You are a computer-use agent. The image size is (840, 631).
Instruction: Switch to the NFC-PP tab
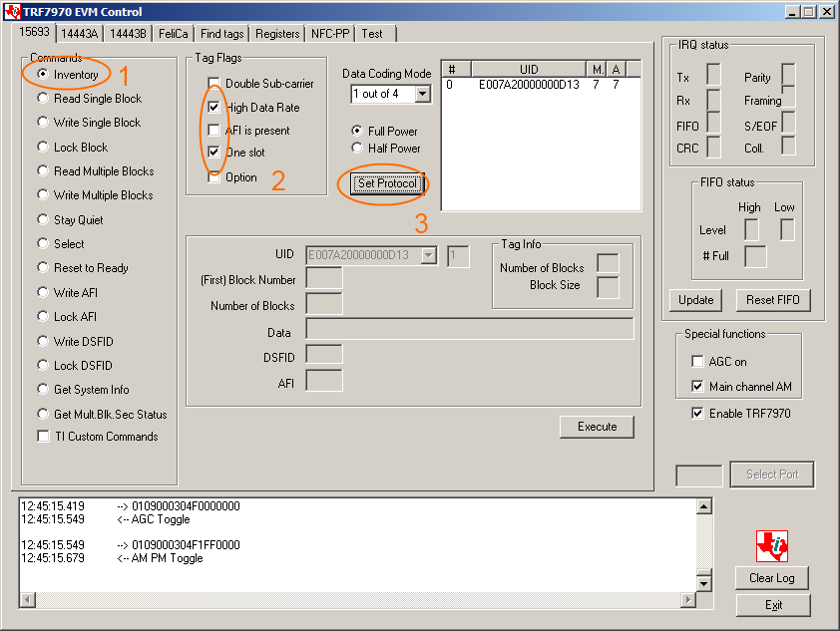[x=330, y=34]
